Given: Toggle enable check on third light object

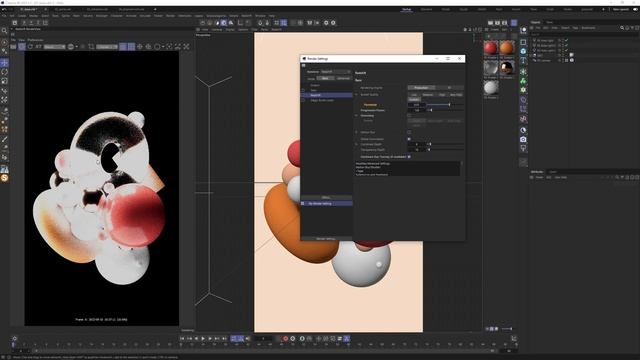Looking at the screenshot, I should 566,50.
